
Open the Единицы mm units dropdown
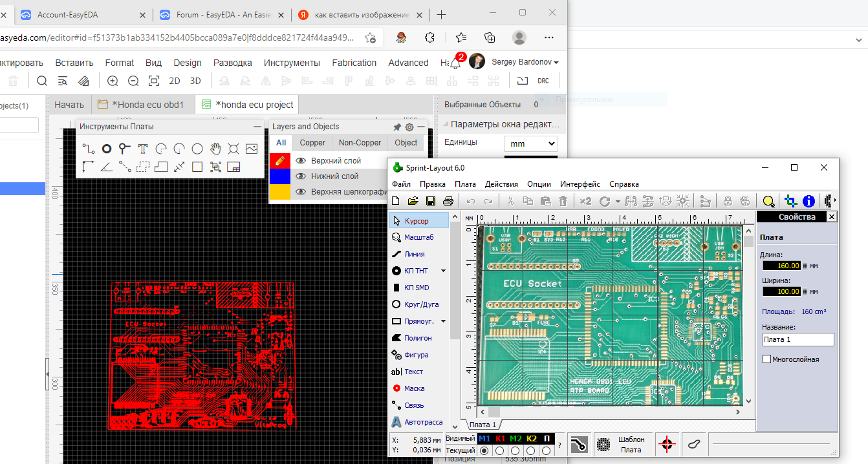[x=530, y=143]
